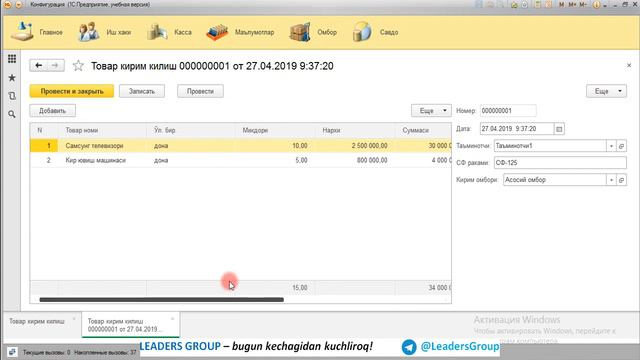This screenshot has width=640, height=360.
Task: Click quantity cell 5,00
Action: pos(276,160)
